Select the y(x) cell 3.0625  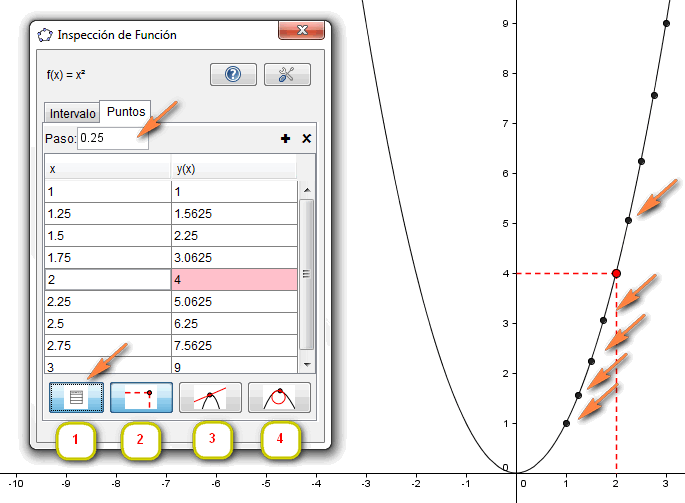pos(235,258)
